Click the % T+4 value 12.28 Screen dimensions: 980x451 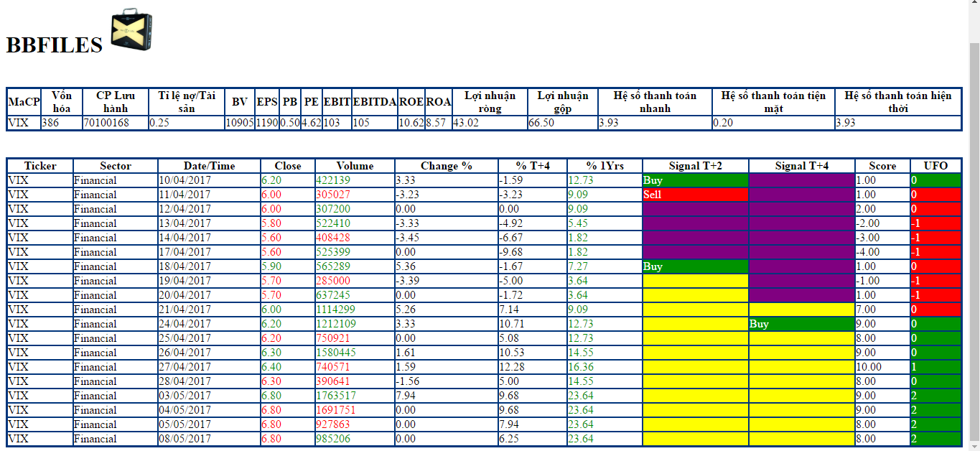click(x=513, y=367)
